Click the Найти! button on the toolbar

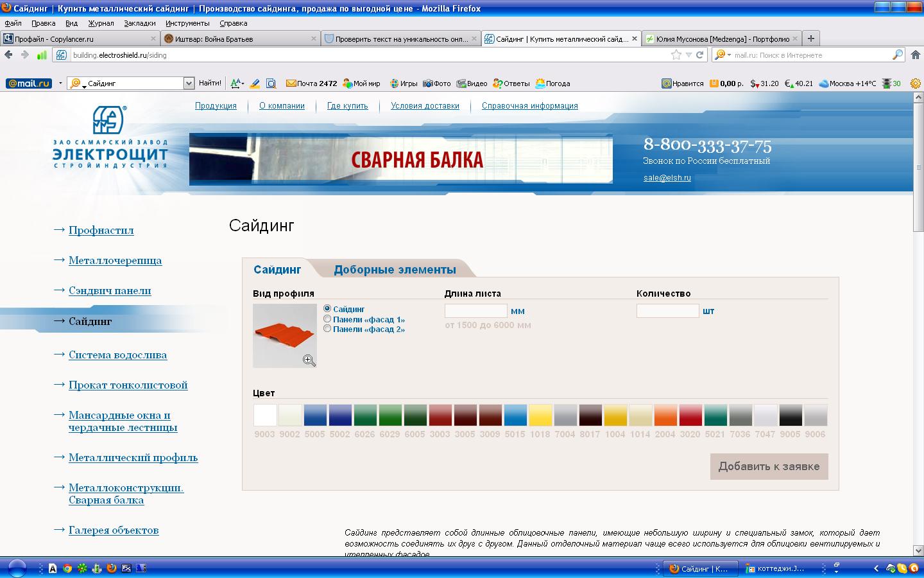point(210,83)
